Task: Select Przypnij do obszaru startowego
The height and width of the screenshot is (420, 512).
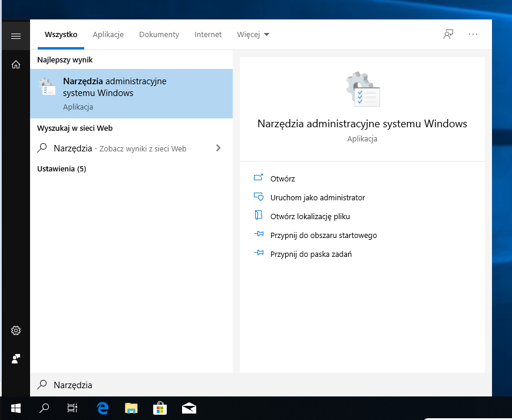Action: click(x=323, y=235)
